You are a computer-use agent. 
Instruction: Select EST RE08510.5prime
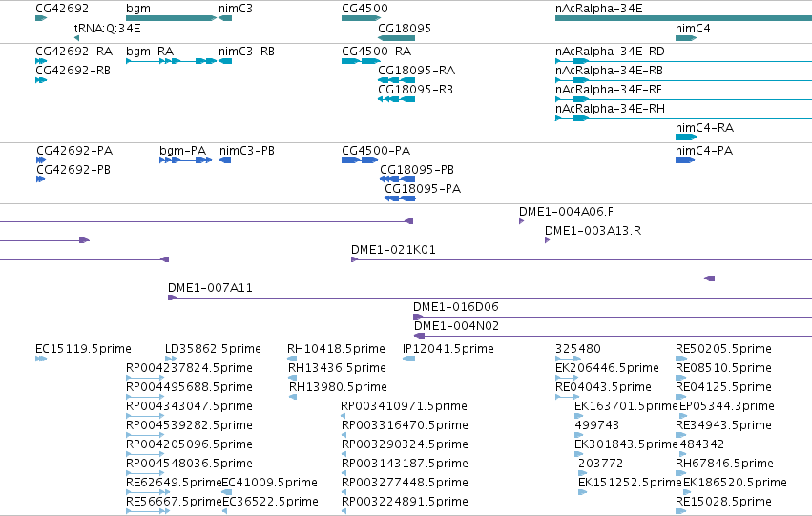(x=681, y=378)
